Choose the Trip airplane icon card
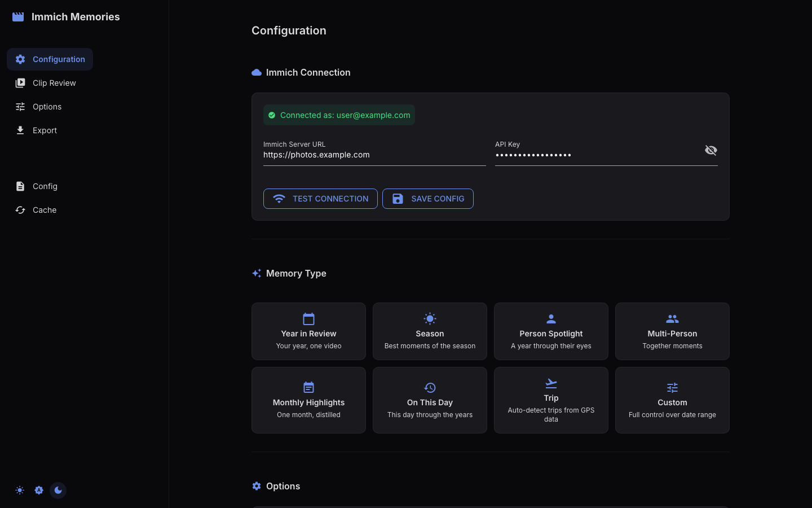Viewport: 812px width, 508px height. (551, 400)
